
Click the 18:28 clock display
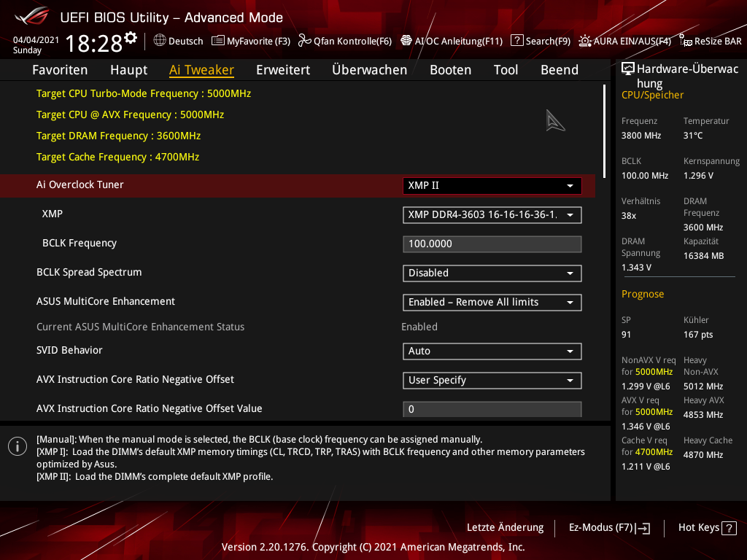click(x=94, y=43)
